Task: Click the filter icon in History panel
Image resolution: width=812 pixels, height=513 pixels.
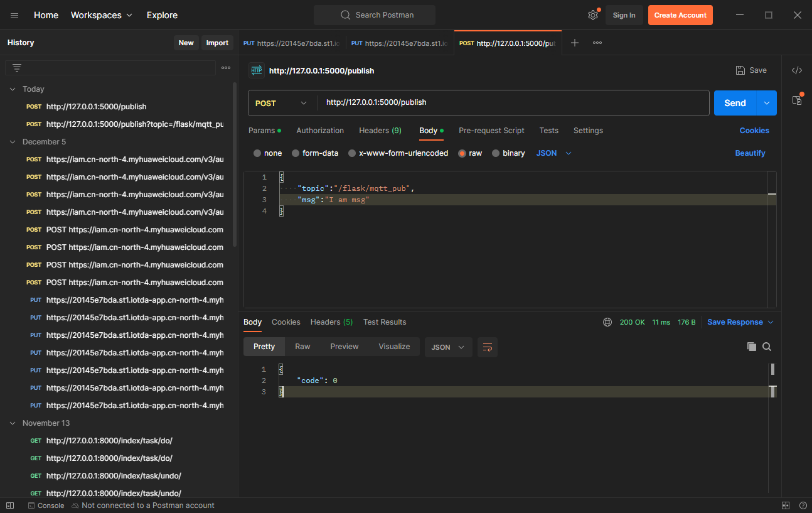Action: tap(17, 68)
